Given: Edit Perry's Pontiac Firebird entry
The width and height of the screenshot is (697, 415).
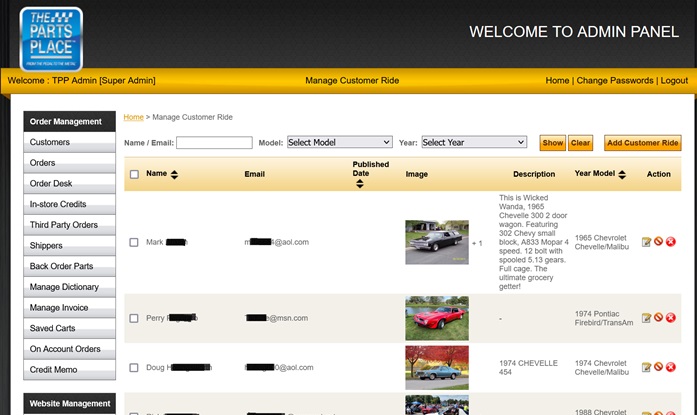Looking at the screenshot, I should (x=646, y=318).
